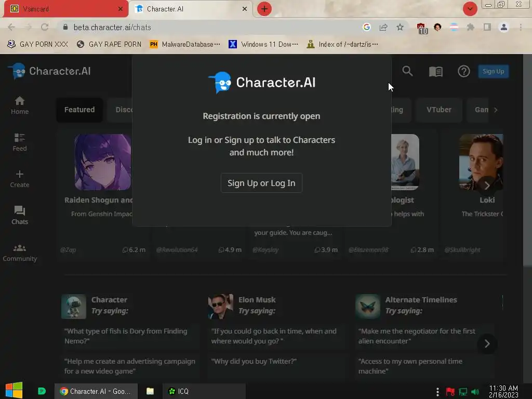Click Alternate Timelines butterfly avatar
Viewport: 532px width, 399px height.
coord(367,307)
